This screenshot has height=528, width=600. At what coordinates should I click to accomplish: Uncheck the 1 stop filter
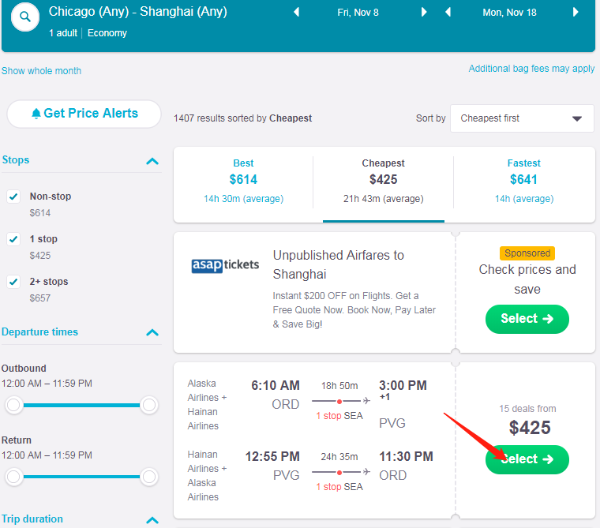(13, 239)
